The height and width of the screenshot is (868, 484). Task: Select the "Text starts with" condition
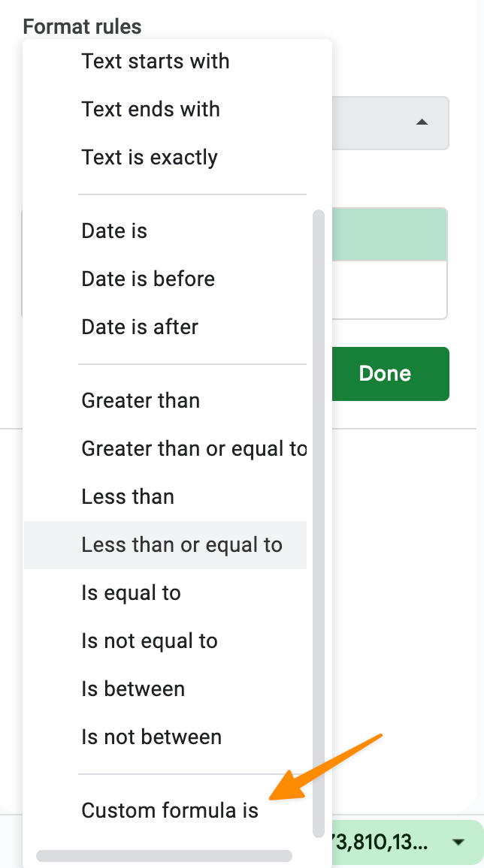(x=156, y=61)
